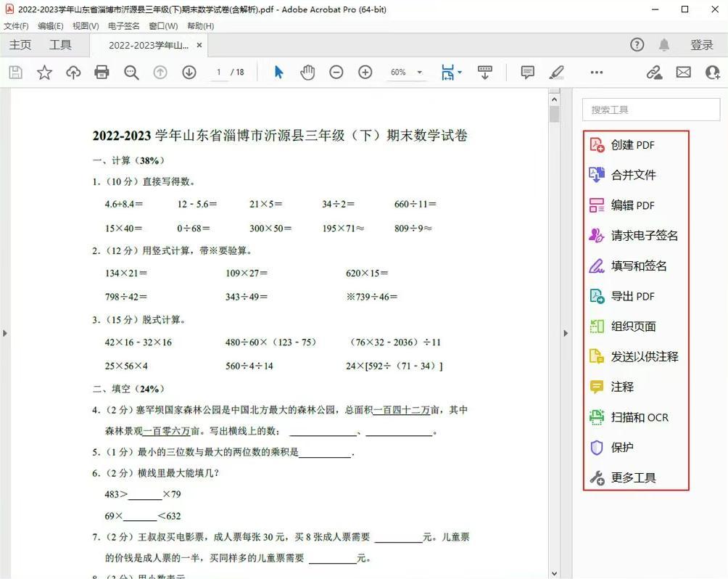Select the hand pan tool

pos(307,72)
